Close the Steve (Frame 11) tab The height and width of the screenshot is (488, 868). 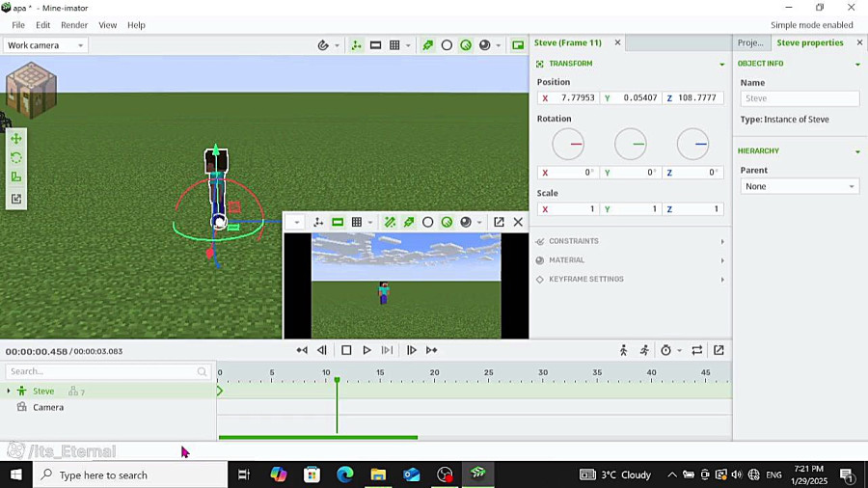pos(618,42)
